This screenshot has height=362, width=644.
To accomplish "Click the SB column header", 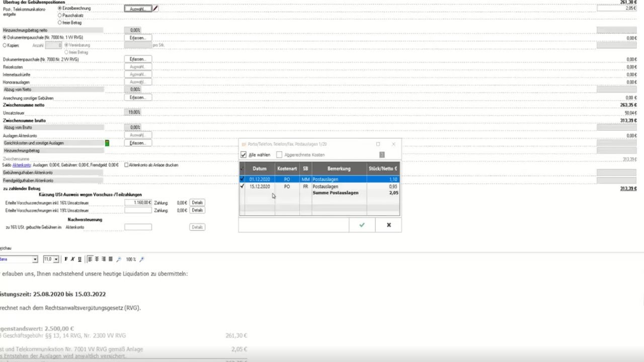I will pos(305,168).
